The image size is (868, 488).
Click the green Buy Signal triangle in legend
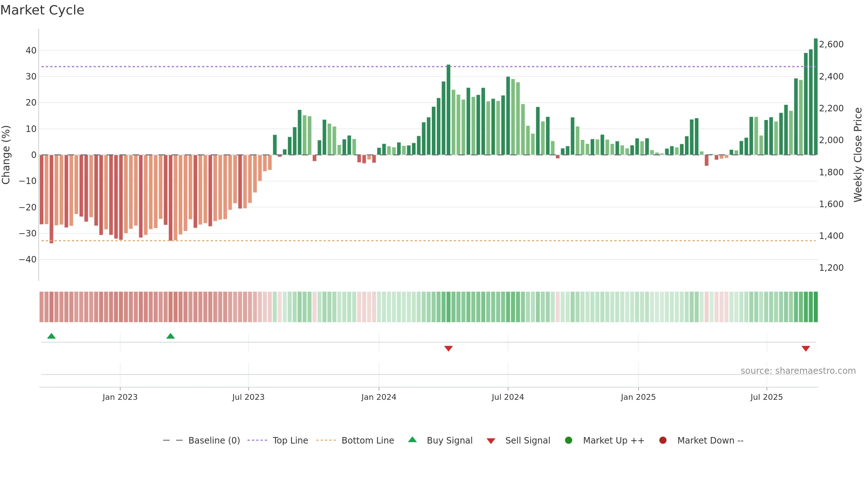[412, 440]
